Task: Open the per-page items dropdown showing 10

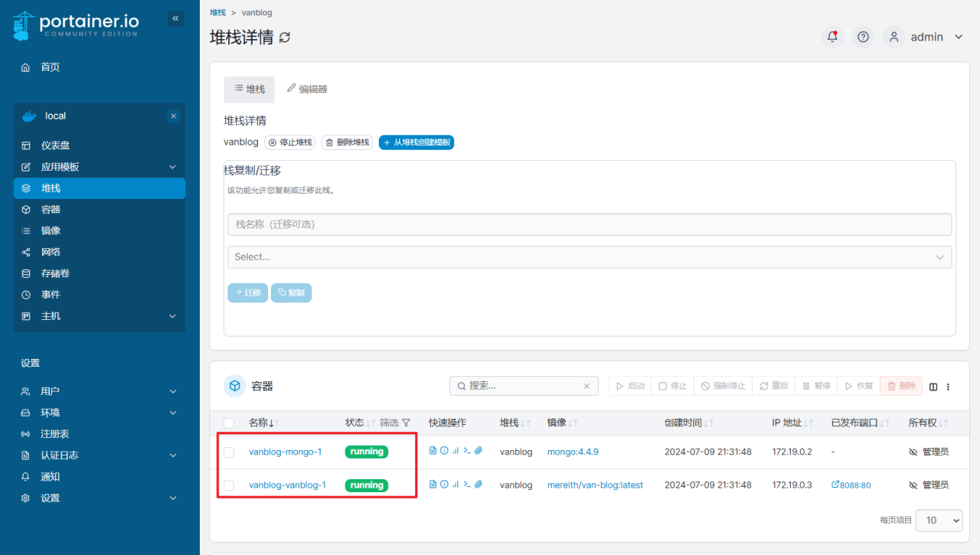Action: click(939, 520)
